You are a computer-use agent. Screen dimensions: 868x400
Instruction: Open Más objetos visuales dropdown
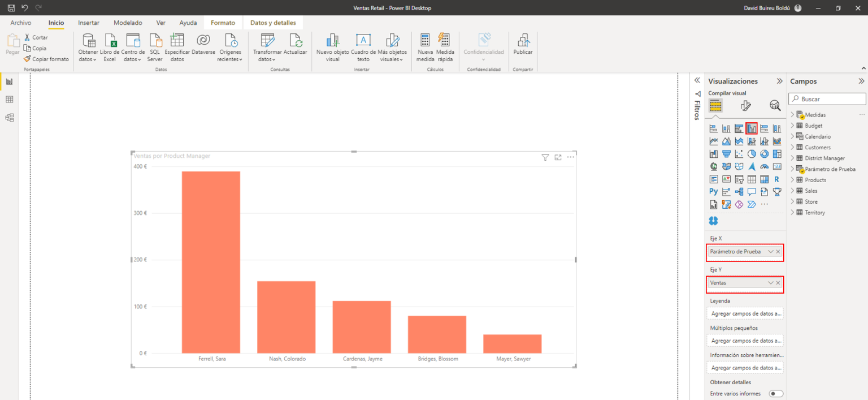point(392,48)
